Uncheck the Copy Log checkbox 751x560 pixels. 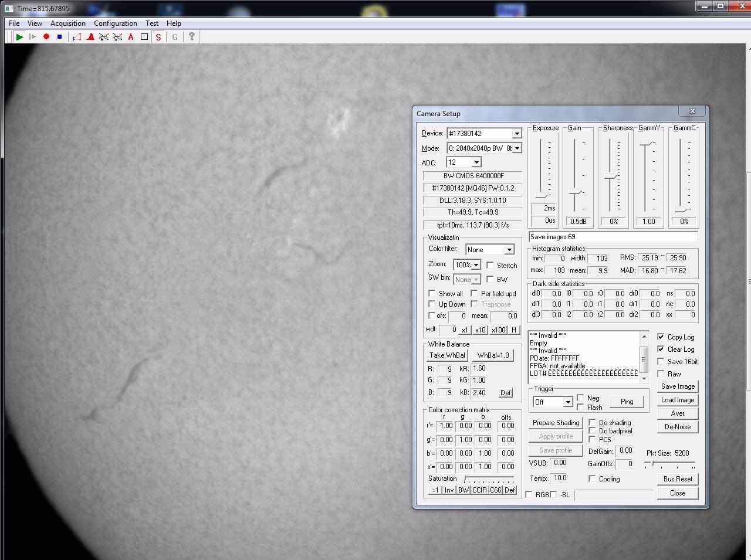tap(661, 337)
